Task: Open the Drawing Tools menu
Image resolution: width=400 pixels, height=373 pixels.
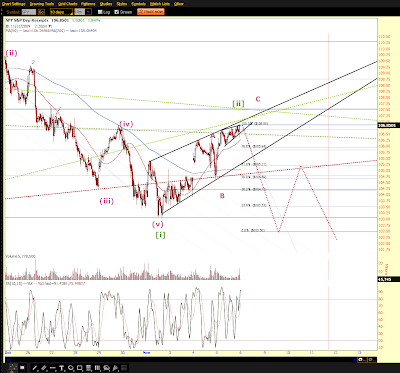Action: pyautogui.click(x=42, y=4)
